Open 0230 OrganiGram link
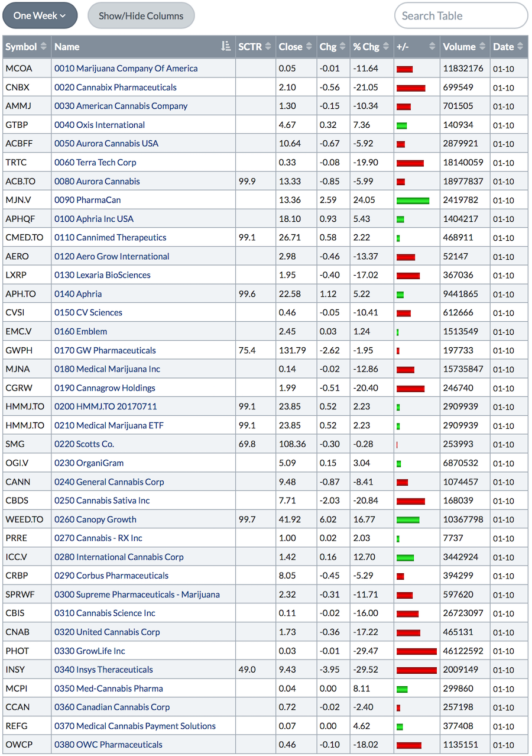Viewport: 532px width, 756px height. pos(89,463)
